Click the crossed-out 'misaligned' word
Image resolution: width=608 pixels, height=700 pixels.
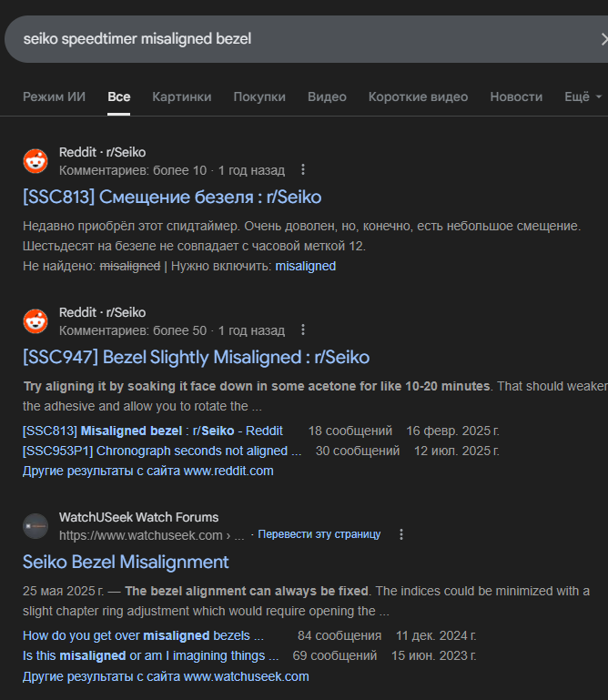[130, 266]
